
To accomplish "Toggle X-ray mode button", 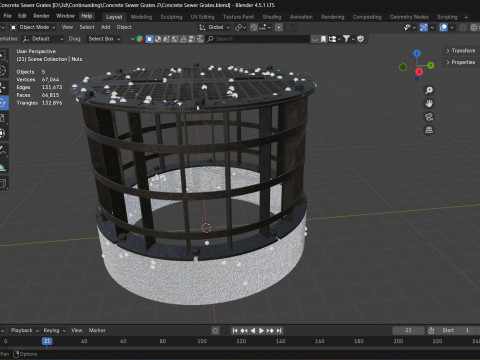I will pos(463,27).
